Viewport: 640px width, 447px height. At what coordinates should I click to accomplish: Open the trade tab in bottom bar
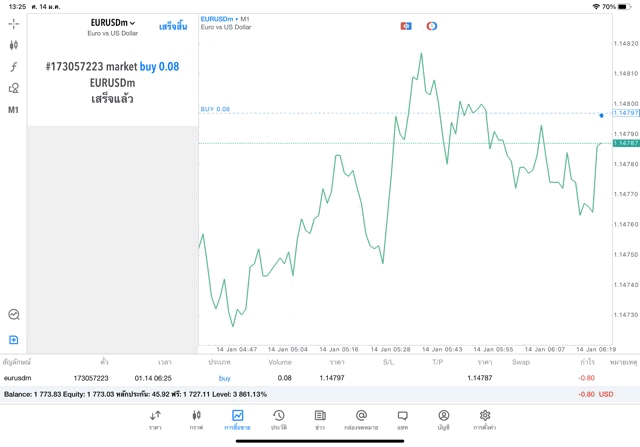[x=237, y=420]
